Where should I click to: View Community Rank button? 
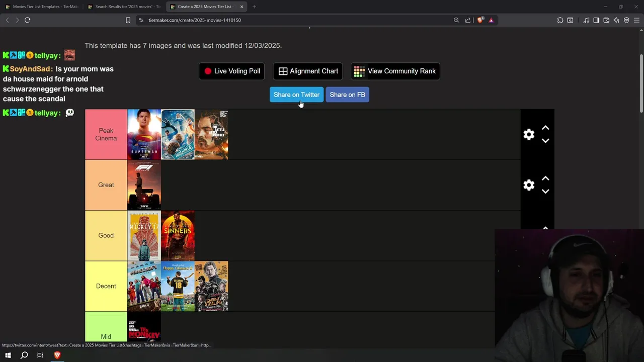395,71
